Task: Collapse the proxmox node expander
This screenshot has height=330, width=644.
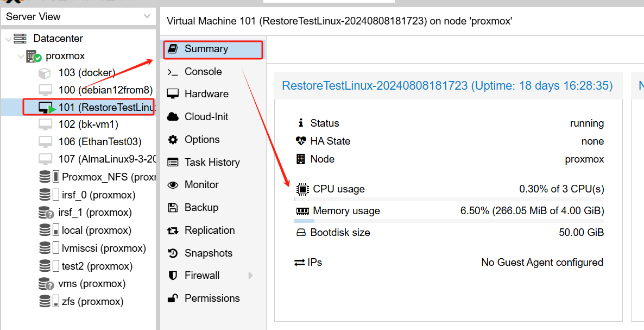Action: pos(21,56)
